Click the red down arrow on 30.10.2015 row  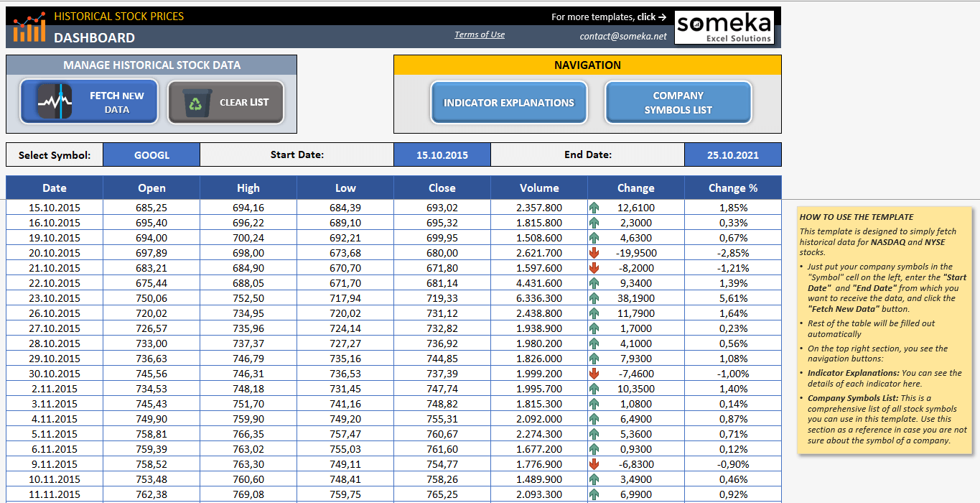(594, 373)
